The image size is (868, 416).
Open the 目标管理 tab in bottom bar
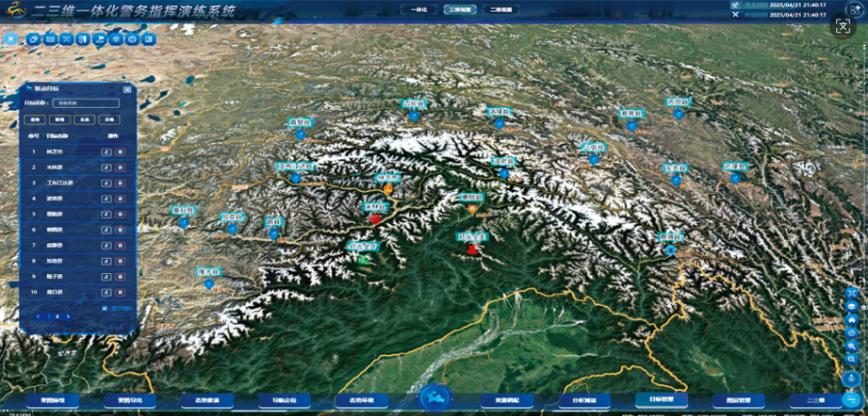pyautogui.click(x=661, y=399)
